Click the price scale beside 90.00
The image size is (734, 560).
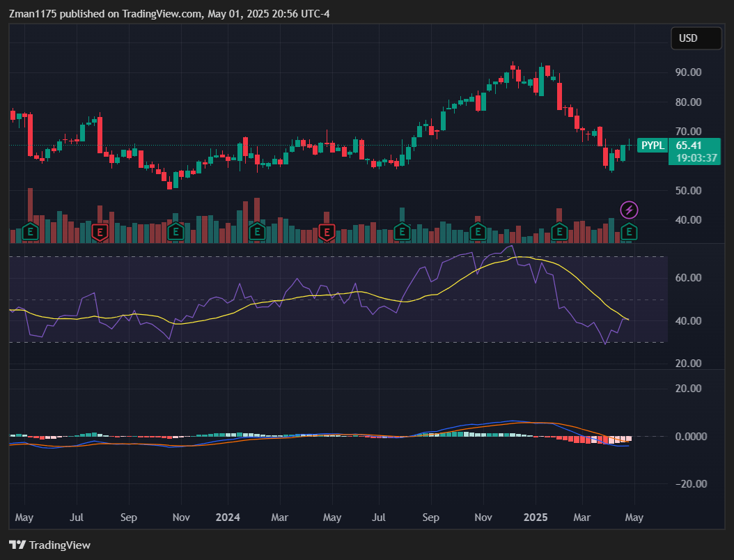click(x=688, y=72)
